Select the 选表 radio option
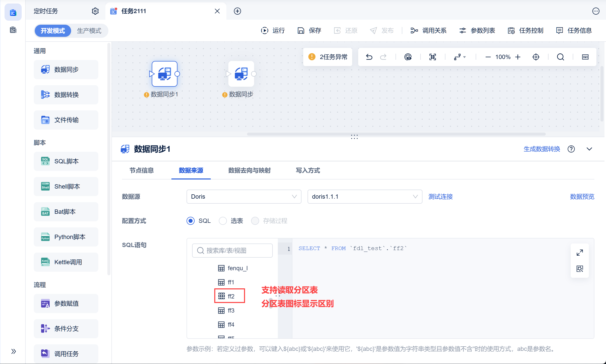The image size is (606, 364). coord(223,221)
